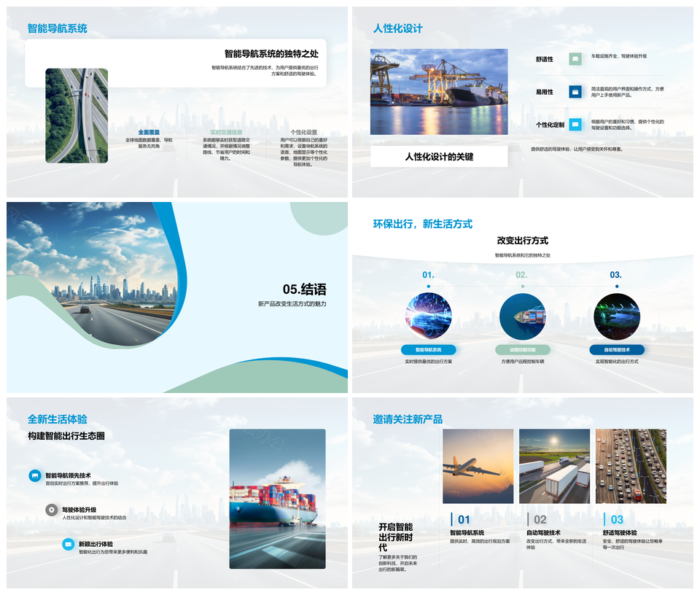Click the blue picture icon beside 智能导航领先技术

pos(35,475)
